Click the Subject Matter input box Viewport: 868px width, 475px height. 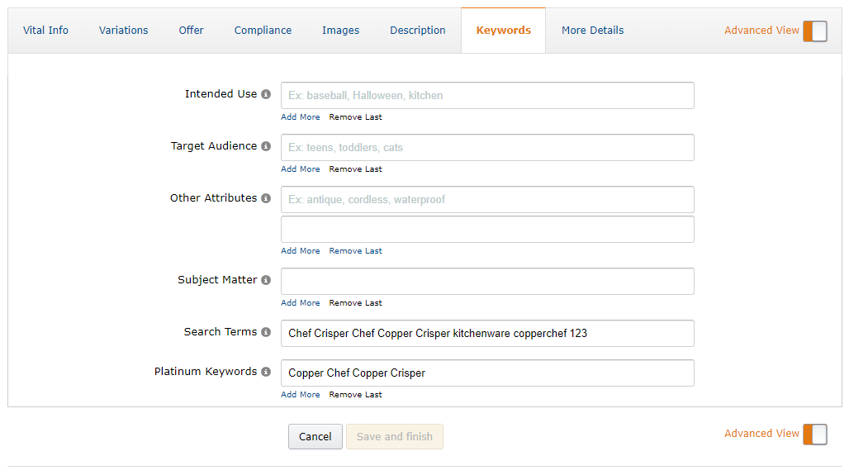487,282
